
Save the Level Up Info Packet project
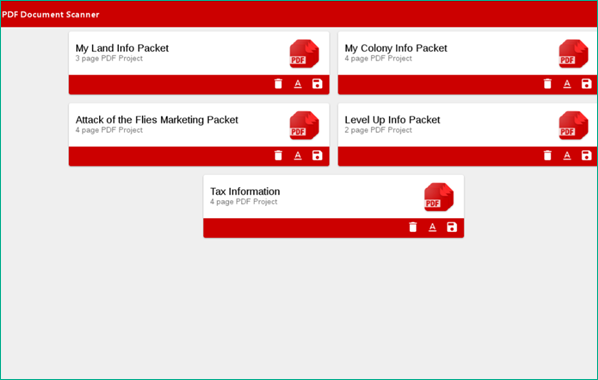(x=587, y=155)
